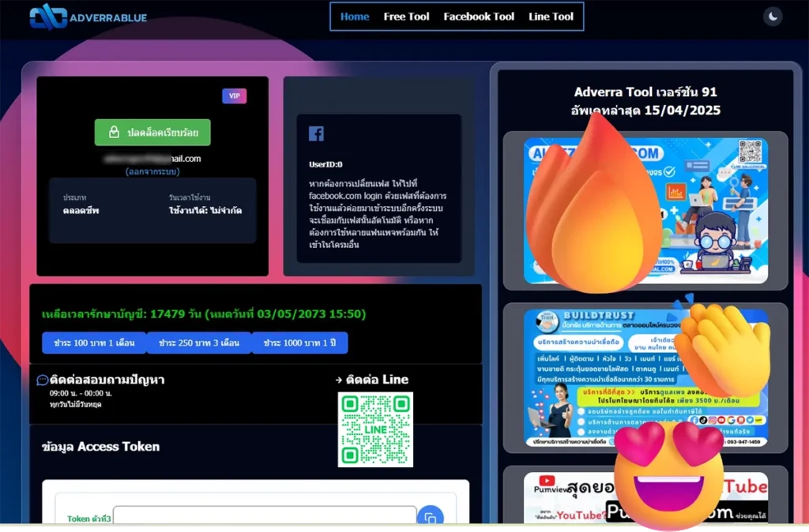The width and height of the screenshot is (809, 532).
Task: Select pay 100 baht 1 month
Action: tap(94, 343)
